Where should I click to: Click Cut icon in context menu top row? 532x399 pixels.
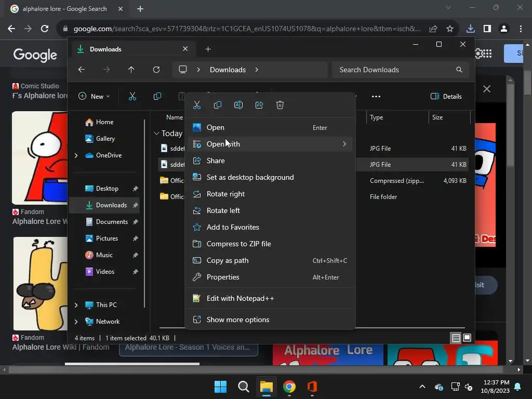[x=197, y=105]
